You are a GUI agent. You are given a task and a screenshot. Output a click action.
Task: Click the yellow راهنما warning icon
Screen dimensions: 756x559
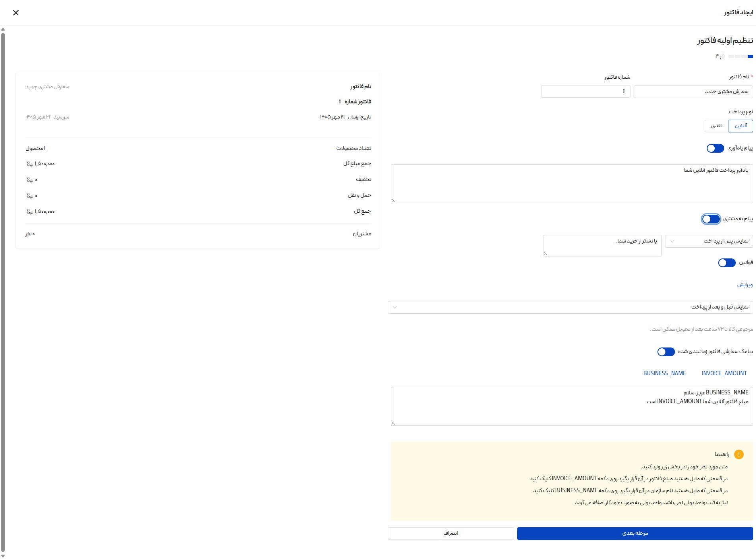pyautogui.click(x=739, y=454)
